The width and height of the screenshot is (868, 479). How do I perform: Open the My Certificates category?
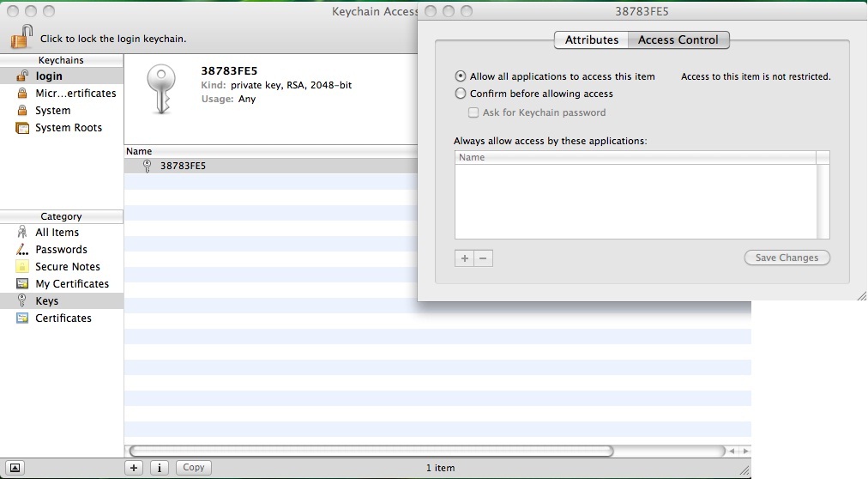pos(72,284)
